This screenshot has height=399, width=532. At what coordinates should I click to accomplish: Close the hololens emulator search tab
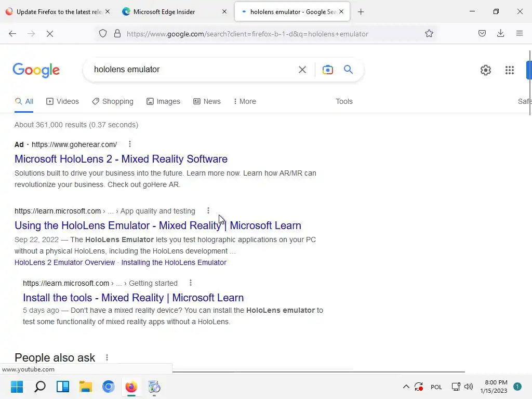pos(341,11)
